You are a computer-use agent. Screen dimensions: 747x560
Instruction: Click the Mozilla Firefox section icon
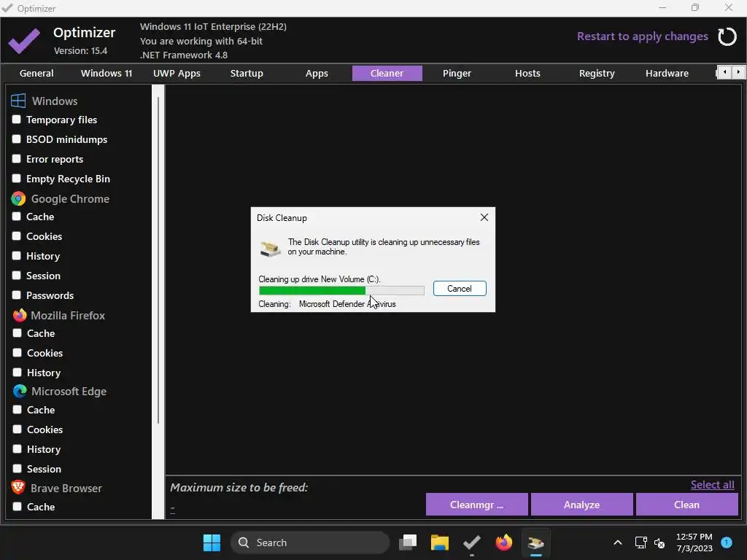pos(20,315)
